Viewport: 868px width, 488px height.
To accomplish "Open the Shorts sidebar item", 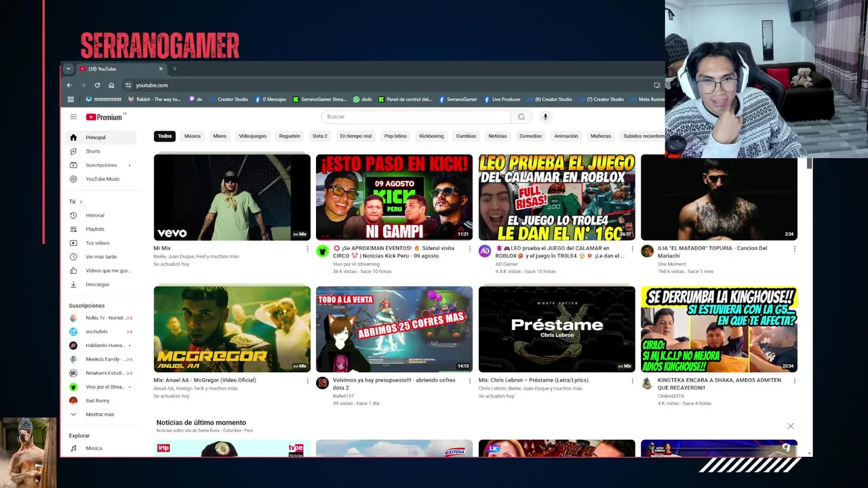I will point(100,151).
